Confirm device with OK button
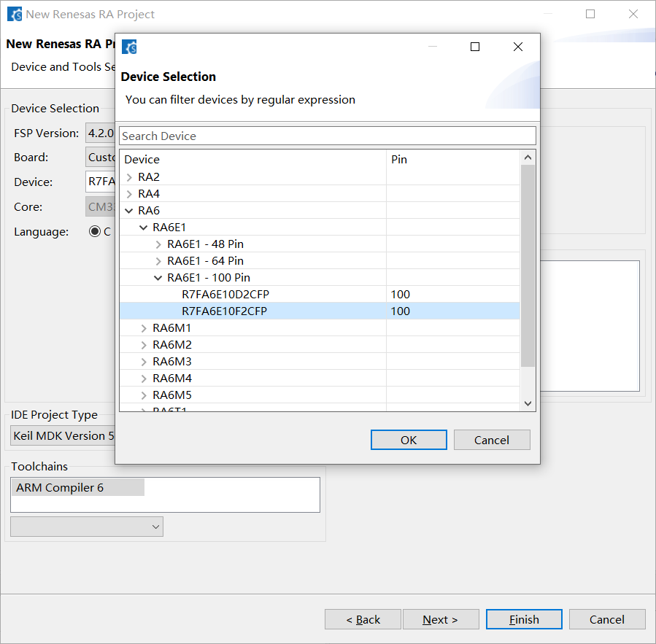The height and width of the screenshot is (644, 656). pos(409,440)
